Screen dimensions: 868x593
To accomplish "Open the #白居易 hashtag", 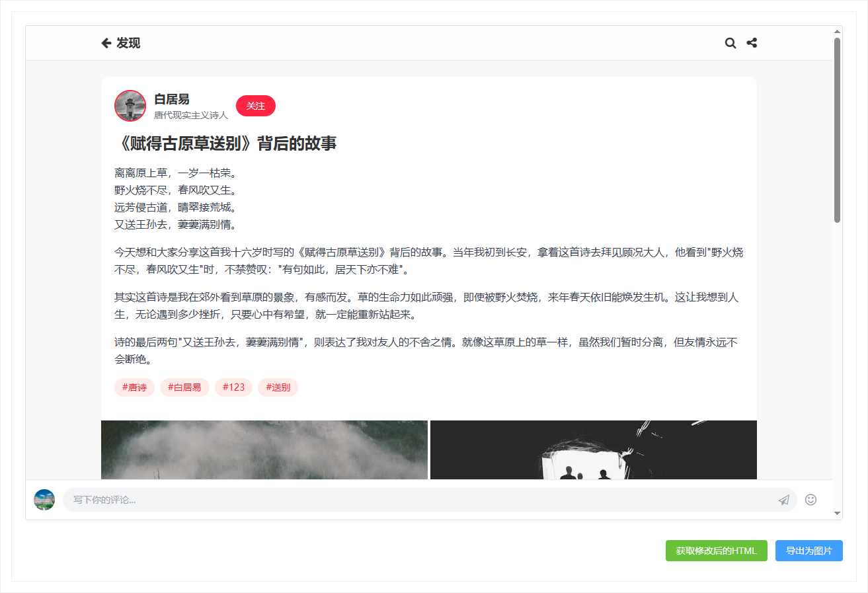I will tap(184, 387).
